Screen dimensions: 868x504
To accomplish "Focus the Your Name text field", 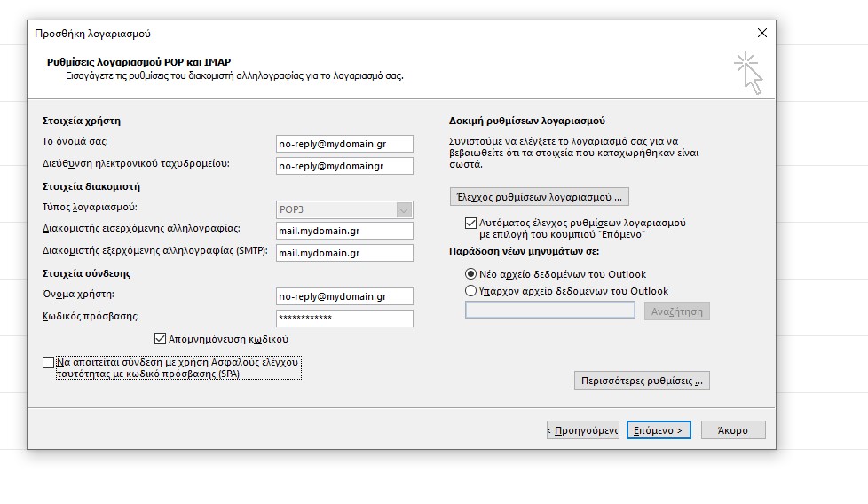I will click(344, 144).
